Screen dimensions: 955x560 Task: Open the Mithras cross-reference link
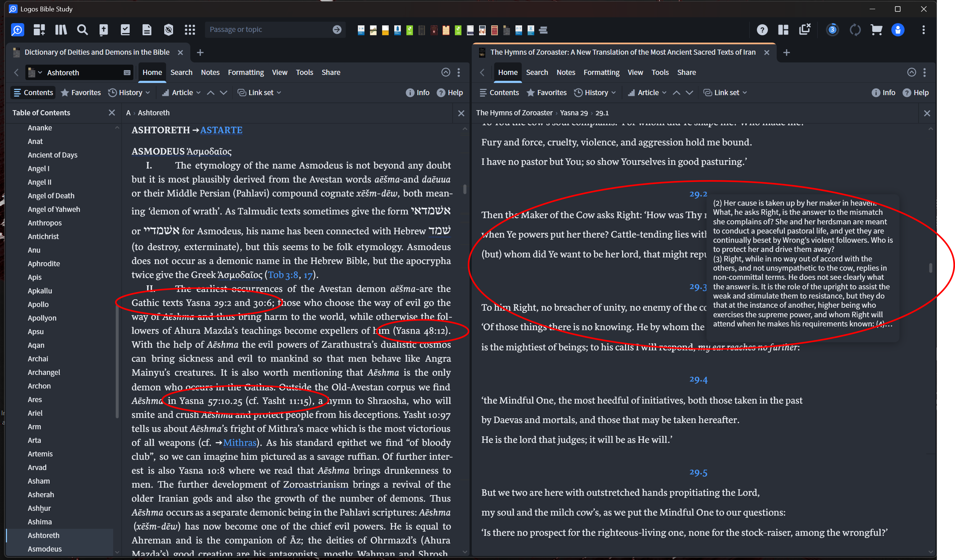tap(240, 442)
